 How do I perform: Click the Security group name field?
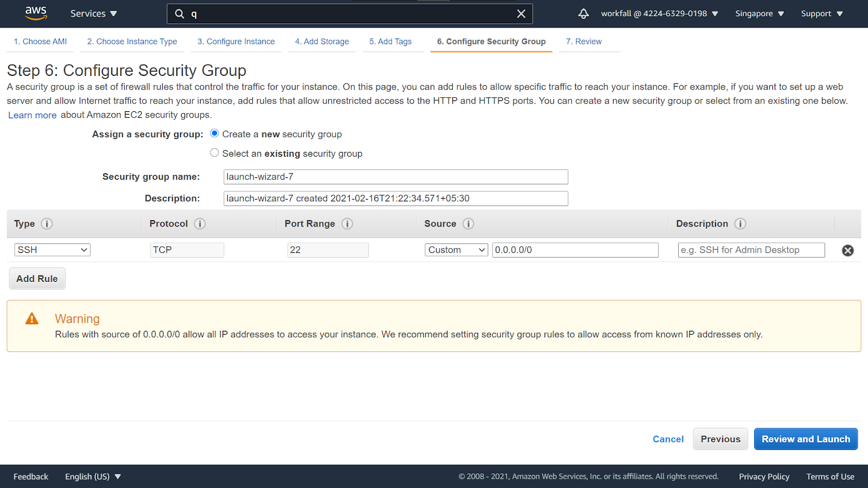(395, 177)
